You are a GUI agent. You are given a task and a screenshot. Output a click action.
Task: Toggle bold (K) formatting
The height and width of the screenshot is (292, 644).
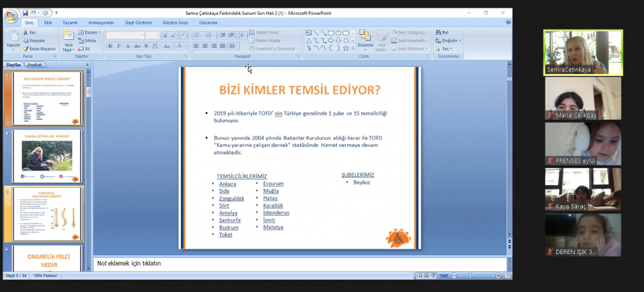click(x=110, y=46)
